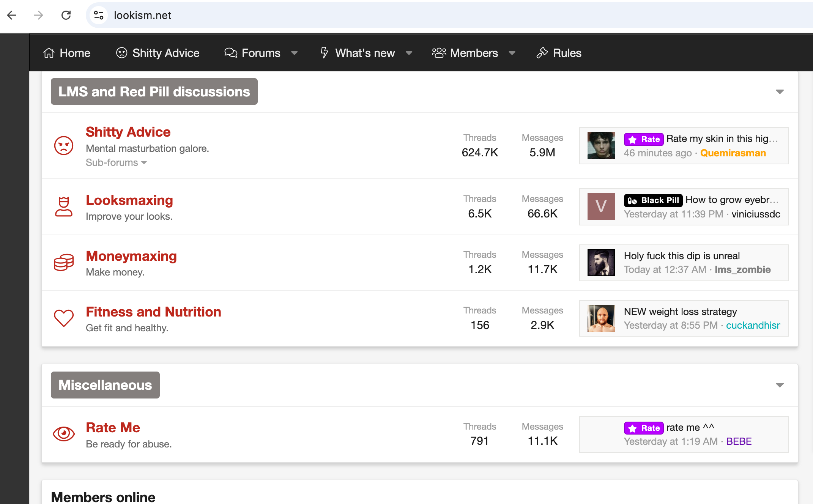This screenshot has height=504, width=813.
Task: Click the Fitness and Nutrition heart icon
Action: (63, 318)
